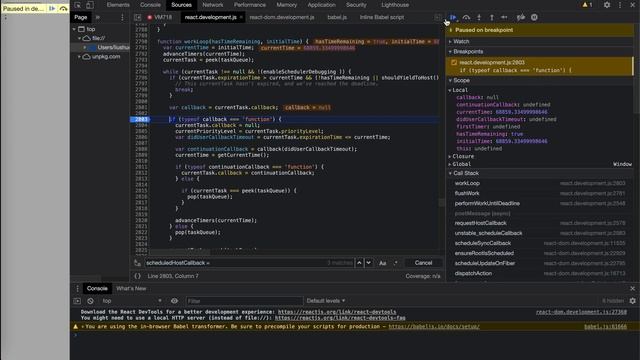
Task: Open the VM718 file tab
Action: (163, 17)
